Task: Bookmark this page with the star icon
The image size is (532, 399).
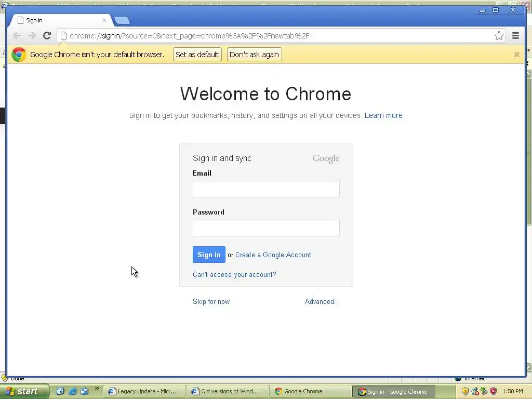Action: (499, 36)
